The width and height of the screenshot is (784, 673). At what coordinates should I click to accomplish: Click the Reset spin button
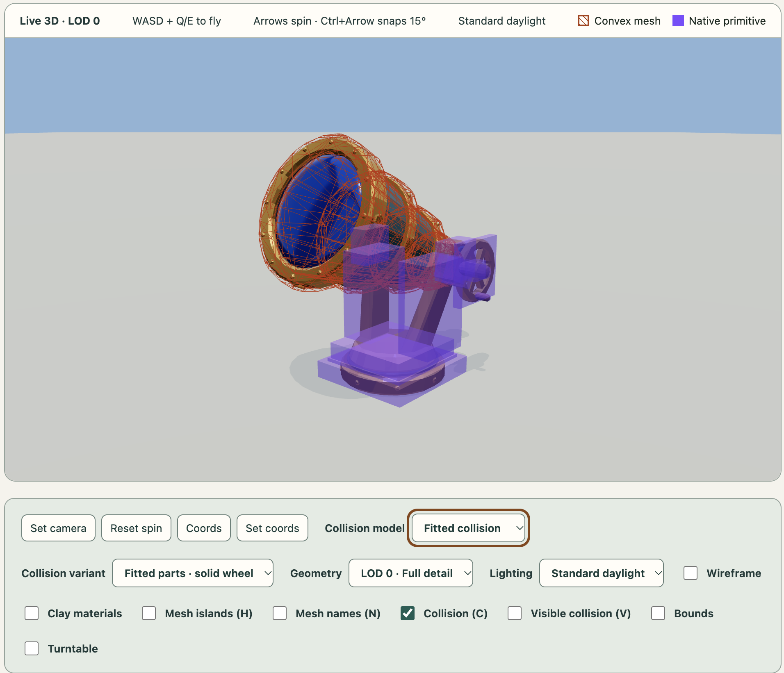pos(136,528)
